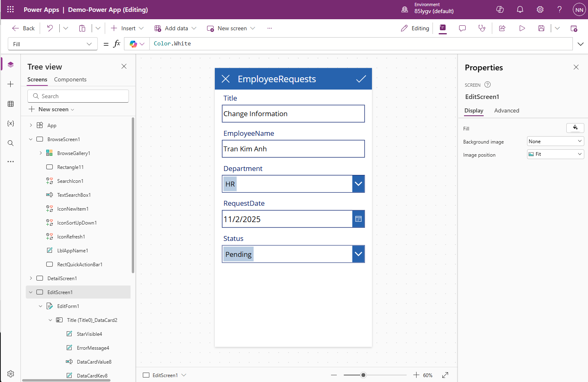Open the Fill property selector dropdown
Viewport: 588px width, 382px height.
(x=52, y=44)
